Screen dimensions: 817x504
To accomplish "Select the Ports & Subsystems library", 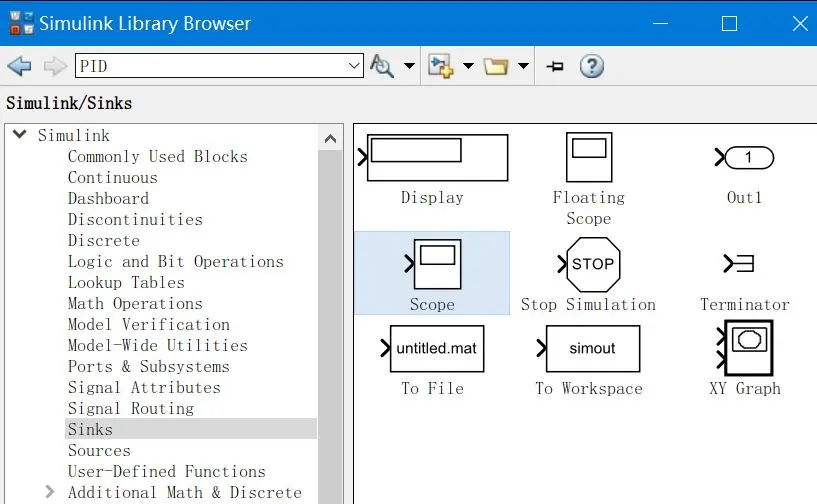I will 149,366.
